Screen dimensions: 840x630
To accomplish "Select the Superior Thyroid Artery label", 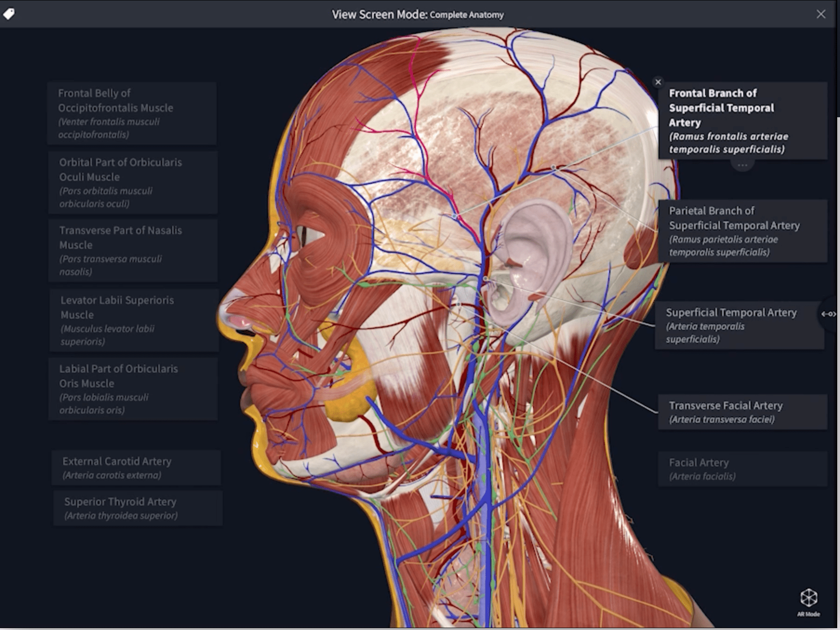I will [x=138, y=508].
